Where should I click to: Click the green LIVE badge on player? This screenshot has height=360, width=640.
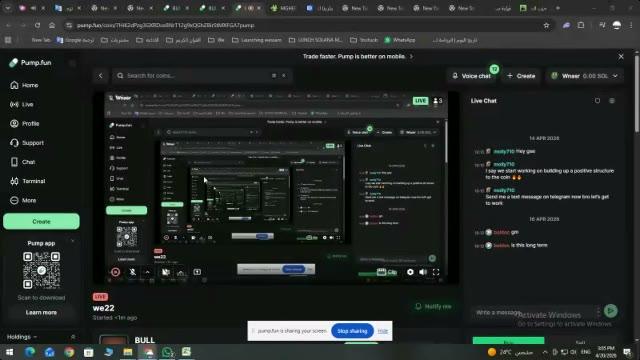[x=420, y=100]
